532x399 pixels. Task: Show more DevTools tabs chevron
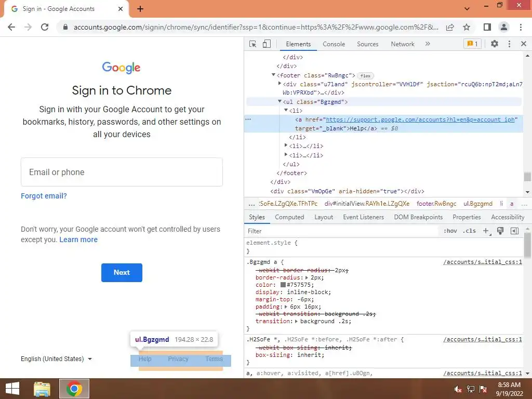coord(428,44)
